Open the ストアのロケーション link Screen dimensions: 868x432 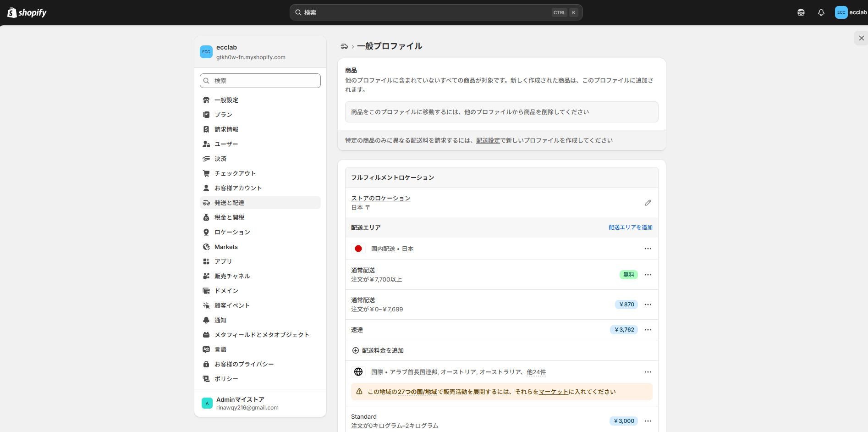point(380,198)
